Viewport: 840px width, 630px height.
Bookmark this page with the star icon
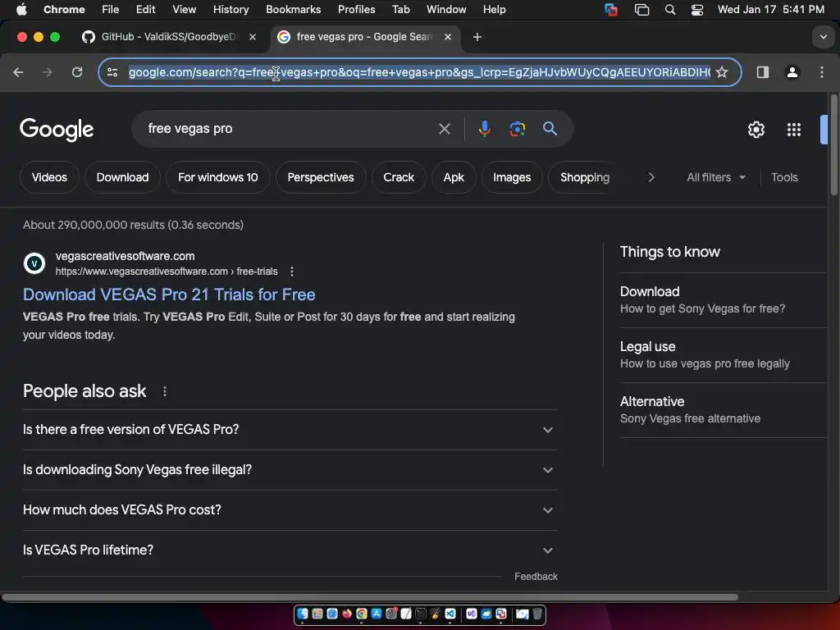pos(722,72)
